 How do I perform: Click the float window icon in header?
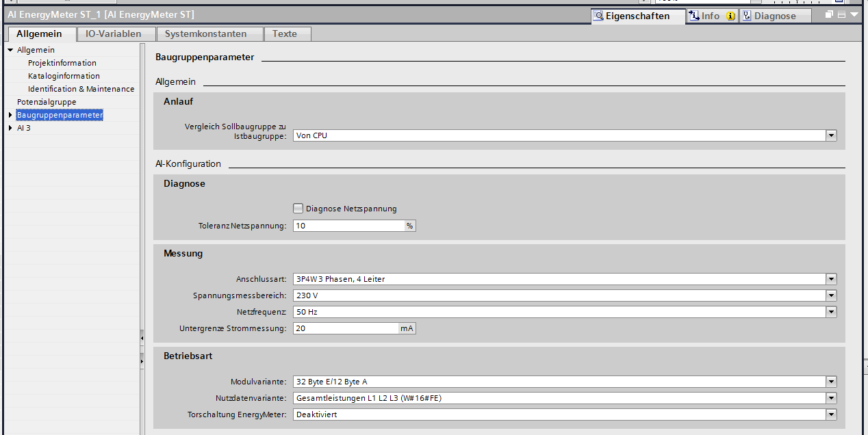(829, 15)
